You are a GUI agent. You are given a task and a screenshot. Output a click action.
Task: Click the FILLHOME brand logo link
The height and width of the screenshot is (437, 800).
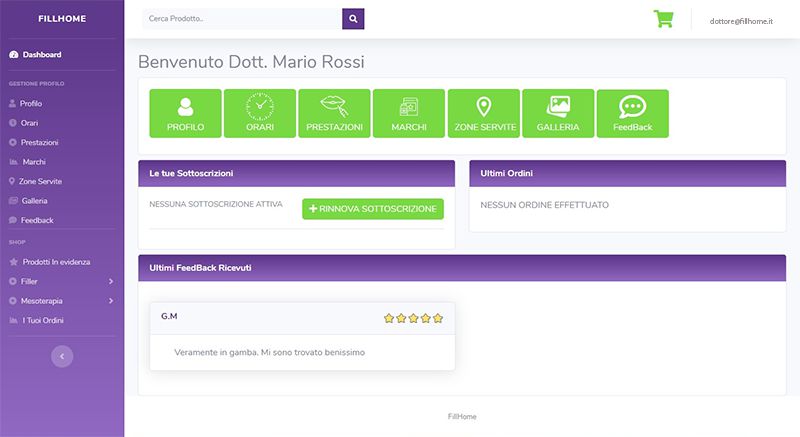(62, 19)
